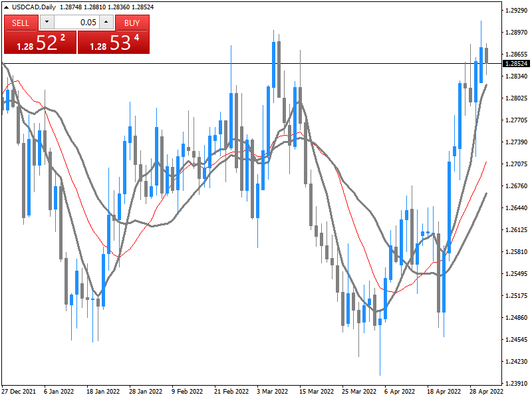This screenshot has width=532, height=399.
Task: Click the 0.05 volume input field
Action: 76,23
